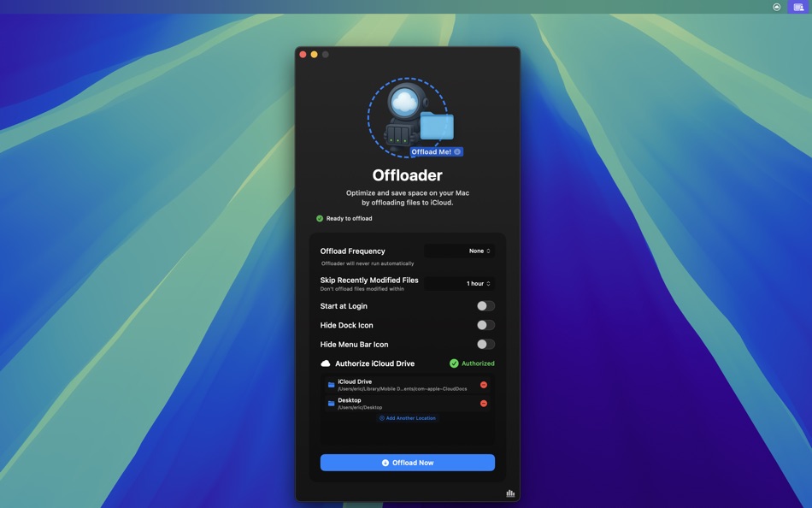The width and height of the screenshot is (812, 508).
Task: Open the Offloader cloud icon in menu bar
Action: tap(776, 7)
